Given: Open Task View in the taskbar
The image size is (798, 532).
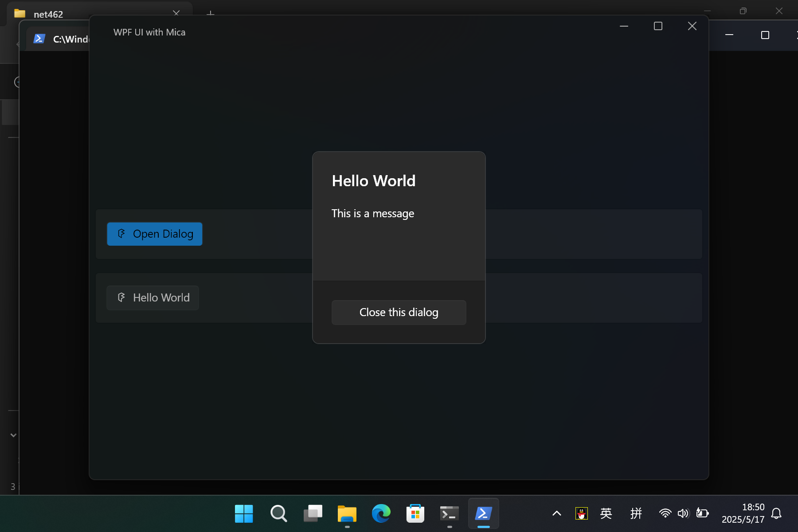Looking at the screenshot, I should [313, 514].
